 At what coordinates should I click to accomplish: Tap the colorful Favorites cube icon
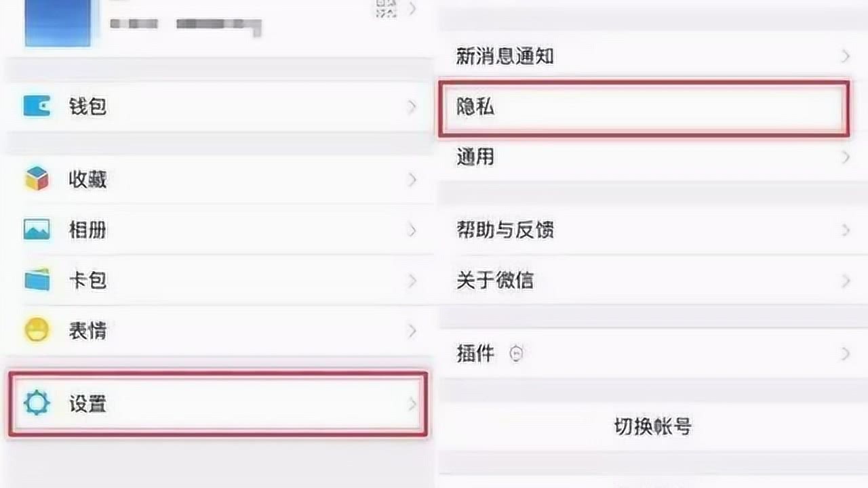(37, 180)
